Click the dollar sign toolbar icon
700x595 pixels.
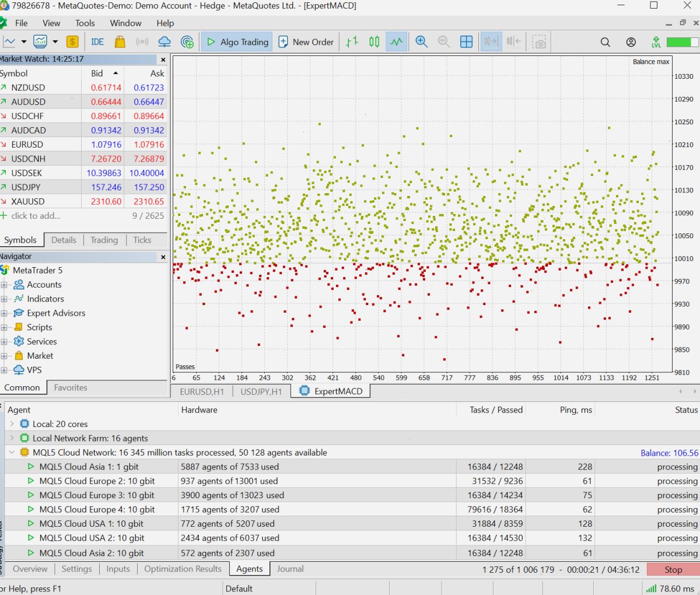pyautogui.click(x=72, y=42)
